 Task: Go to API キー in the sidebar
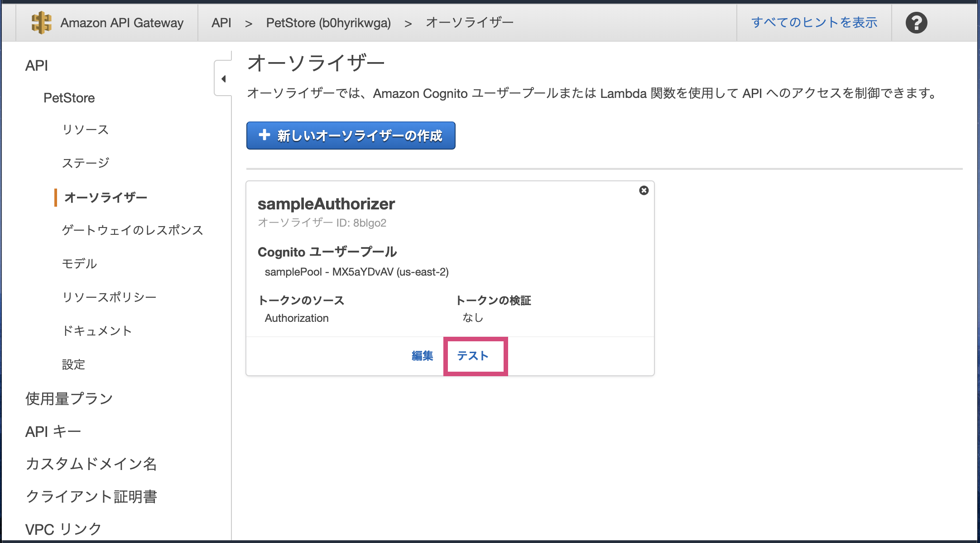[53, 431]
